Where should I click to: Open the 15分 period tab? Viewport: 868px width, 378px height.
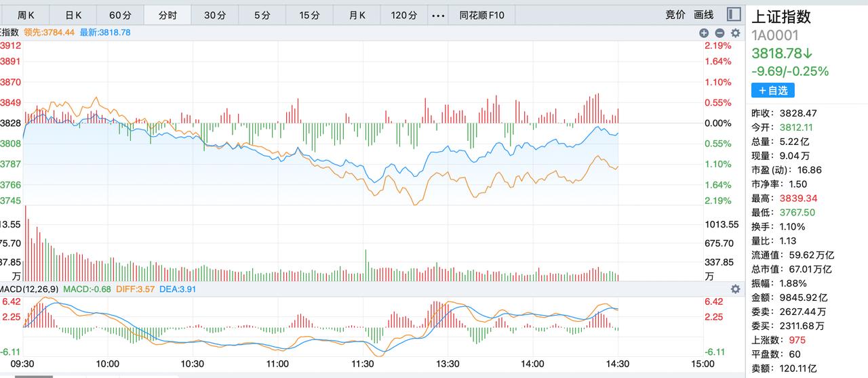[x=309, y=15]
